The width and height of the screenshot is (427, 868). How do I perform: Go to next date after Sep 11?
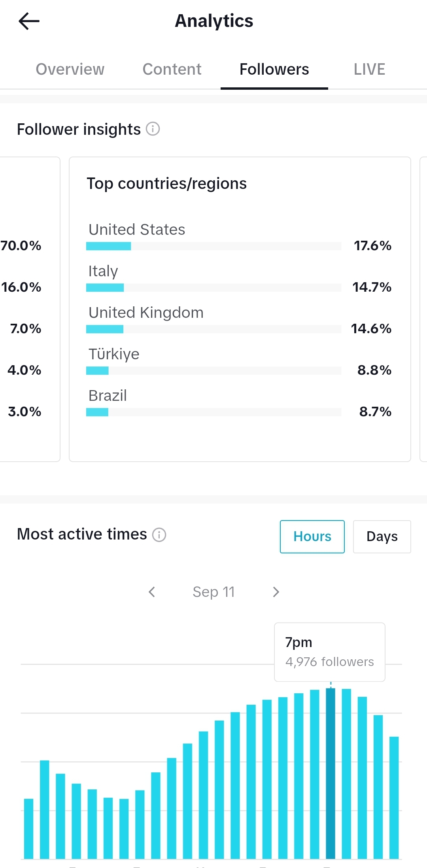276,592
